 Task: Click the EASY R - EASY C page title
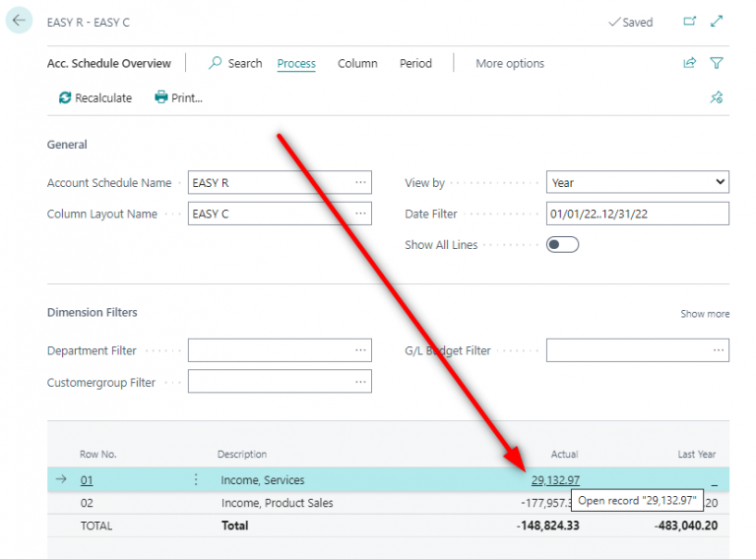[x=89, y=23]
